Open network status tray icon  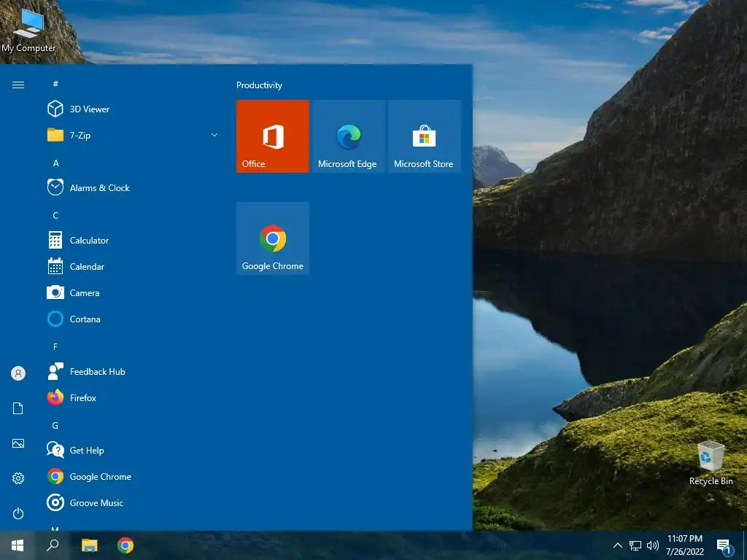(635, 545)
